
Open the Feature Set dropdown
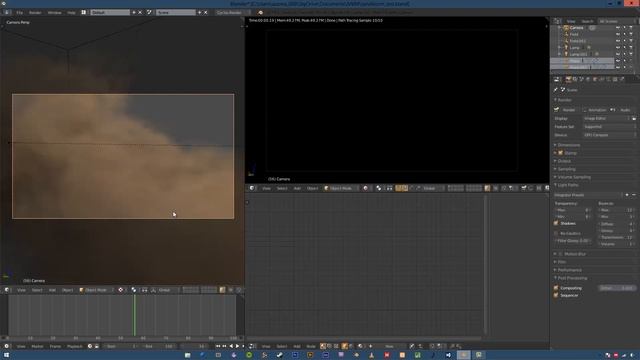[x=610, y=127]
